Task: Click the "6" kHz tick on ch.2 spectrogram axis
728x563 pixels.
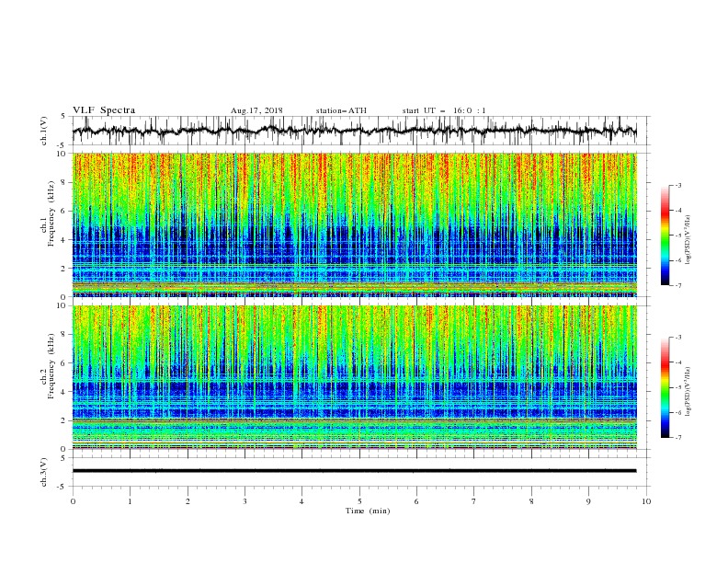Action: (x=64, y=363)
